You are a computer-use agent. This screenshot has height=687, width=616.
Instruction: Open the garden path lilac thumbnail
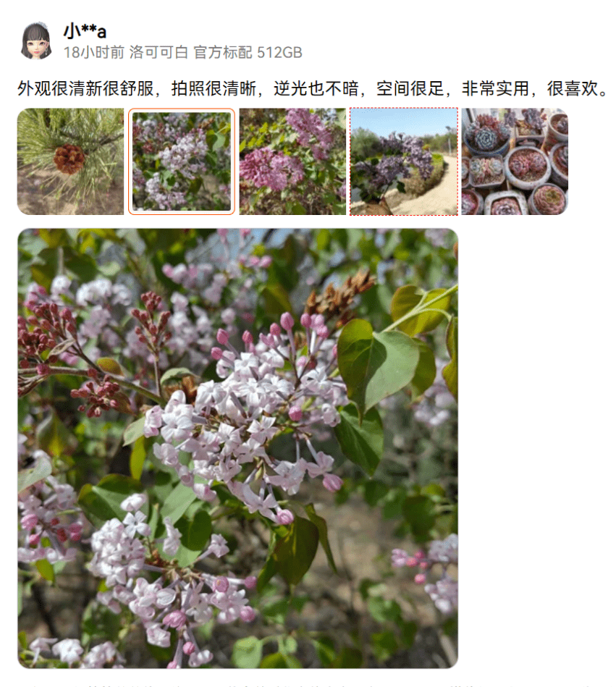(x=403, y=161)
